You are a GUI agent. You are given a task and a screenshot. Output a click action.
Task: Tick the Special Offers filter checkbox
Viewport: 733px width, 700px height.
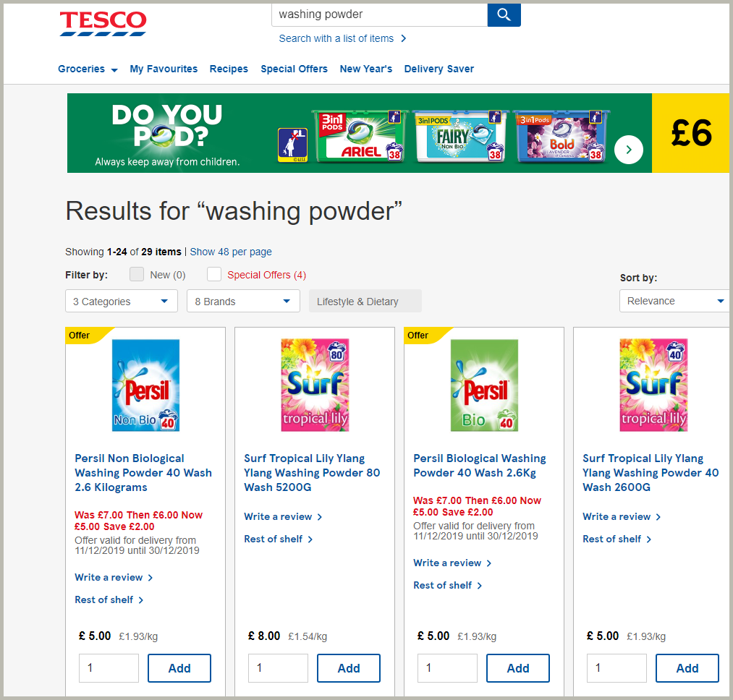(x=214, y=274)
